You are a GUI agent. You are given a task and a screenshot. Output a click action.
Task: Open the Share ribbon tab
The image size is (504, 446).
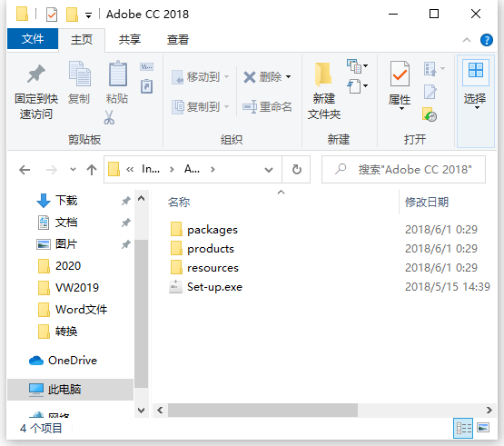130,40
